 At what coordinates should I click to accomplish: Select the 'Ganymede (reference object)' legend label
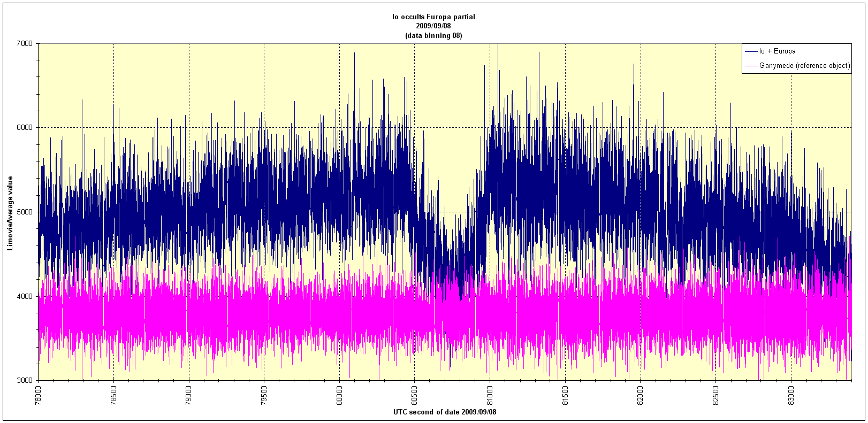[x=804, y=66]
